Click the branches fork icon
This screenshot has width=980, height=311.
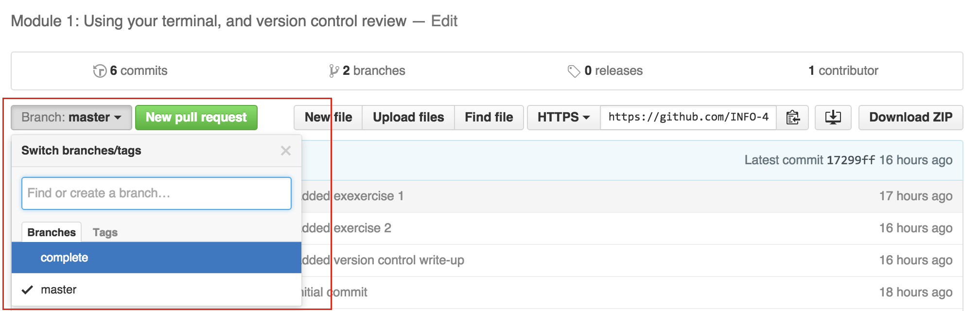pyautogui.click(x=333, y=71)
